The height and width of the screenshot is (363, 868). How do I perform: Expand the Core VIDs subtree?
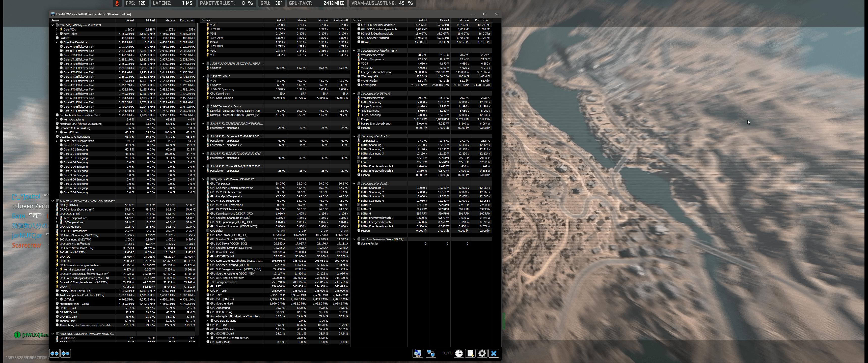57,29
